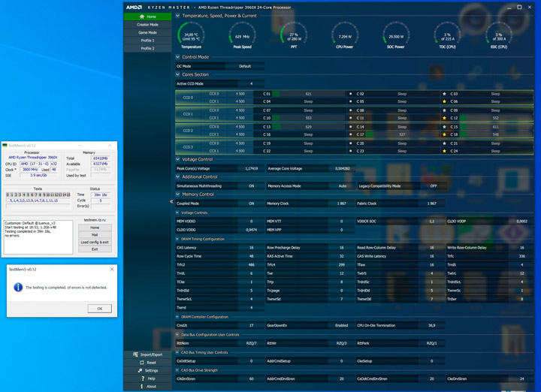This screenshot has width=541, height=392.
Task: Collapse Temperature, Speed, Power & Current section
Action: (x=177, y=16)
